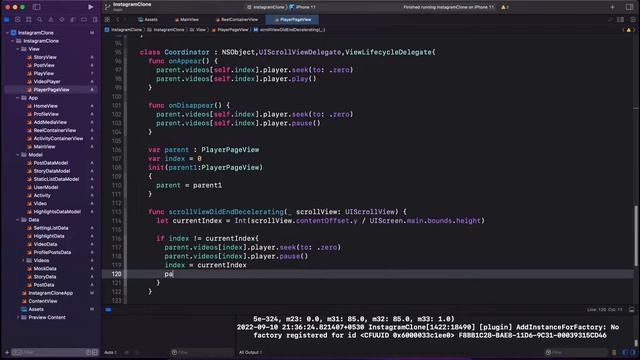Select the PlayerPageView tab
This screenshot has height=360, width=640.
tap(293, 20)
